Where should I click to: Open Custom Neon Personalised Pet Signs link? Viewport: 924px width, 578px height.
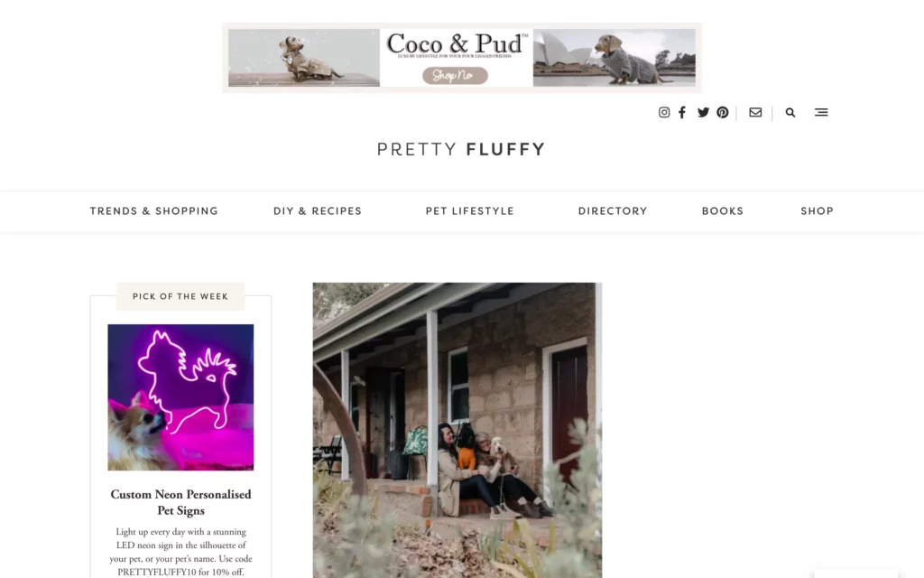point(180,502)
